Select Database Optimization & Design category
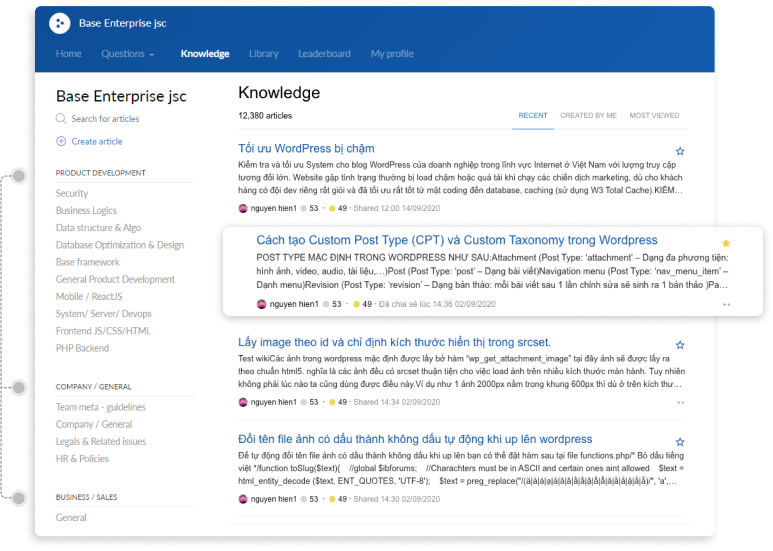The height and width of the screenshot is (551, 773). pyautogui.click(x=120, y=245)
